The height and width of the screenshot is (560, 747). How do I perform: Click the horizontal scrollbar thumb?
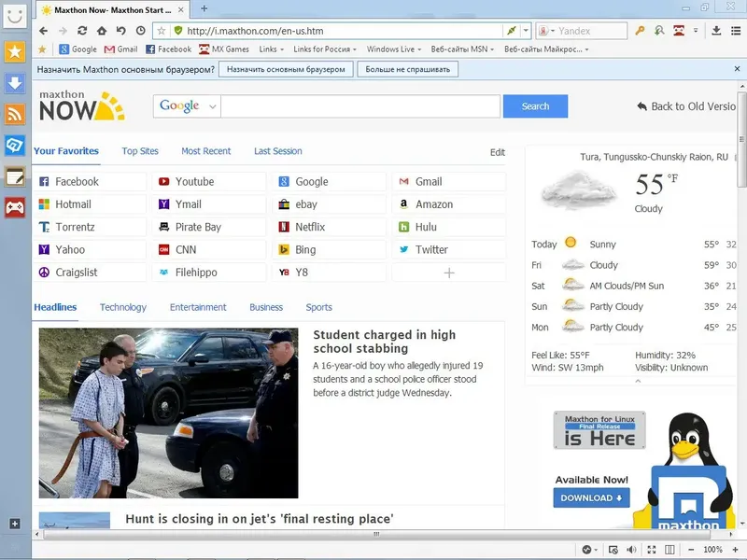[376, 534]
